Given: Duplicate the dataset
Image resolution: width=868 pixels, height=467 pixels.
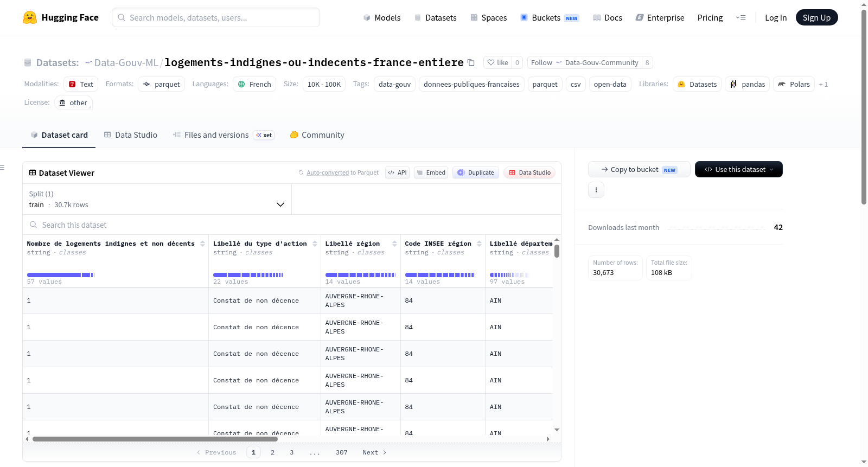Looking at the screenshot, I should pos(475,172).
